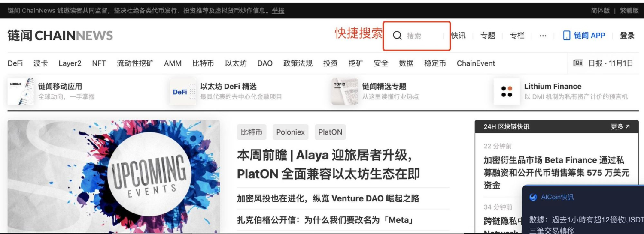
Task: Click the TOPIC newspaper thumbnail icon
Action: (x=345, y=91)
